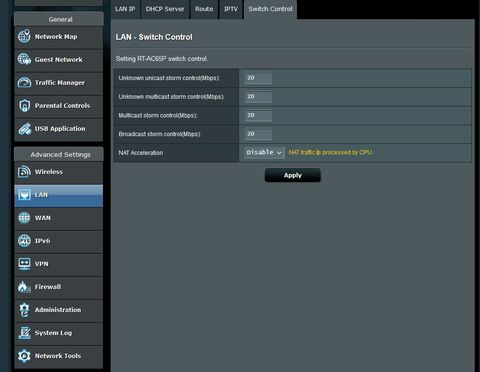This screenshot has width=480, height=372.
Task: Open VPN settings label
Action: [42, 264]
